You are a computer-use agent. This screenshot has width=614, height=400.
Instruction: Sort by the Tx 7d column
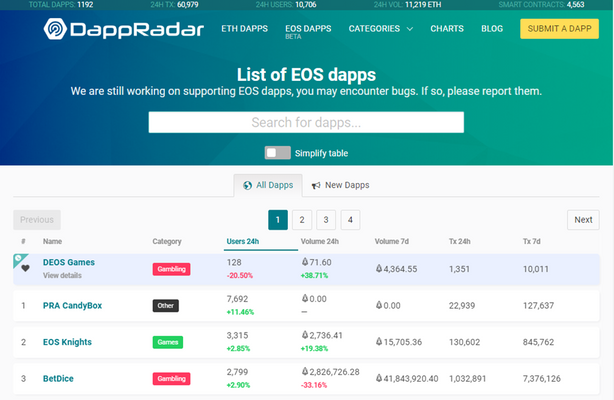(531, 241)
